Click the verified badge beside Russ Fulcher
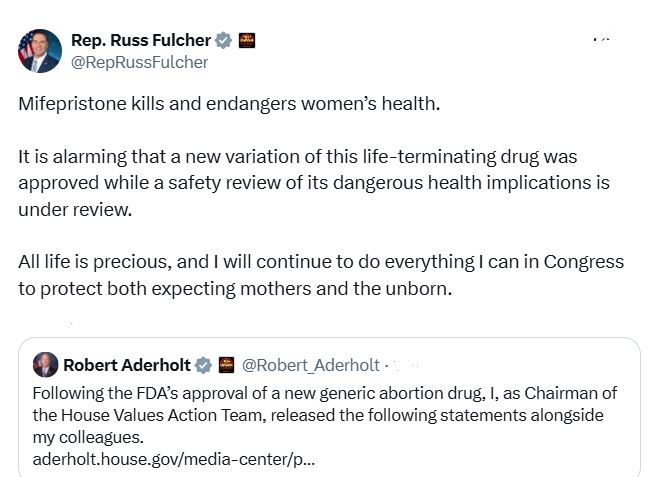 224,41
